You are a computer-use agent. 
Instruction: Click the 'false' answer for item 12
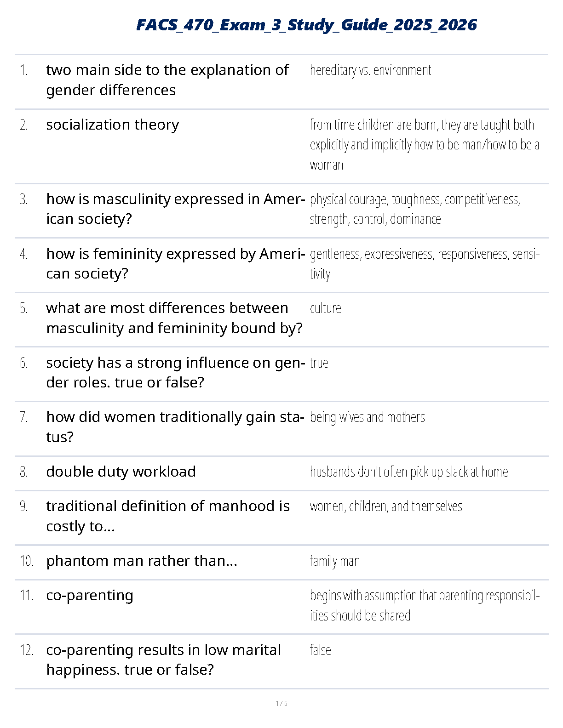(x=321, y=650)
